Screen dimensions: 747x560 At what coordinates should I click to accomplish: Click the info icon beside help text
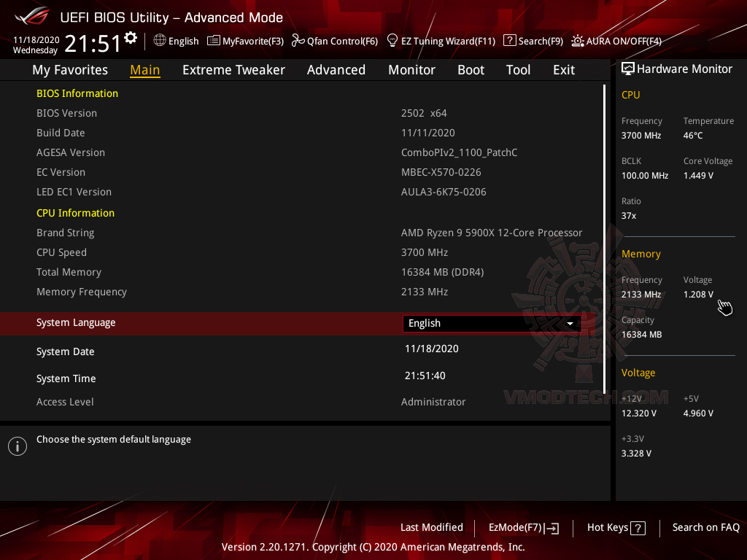click(18, 446)
